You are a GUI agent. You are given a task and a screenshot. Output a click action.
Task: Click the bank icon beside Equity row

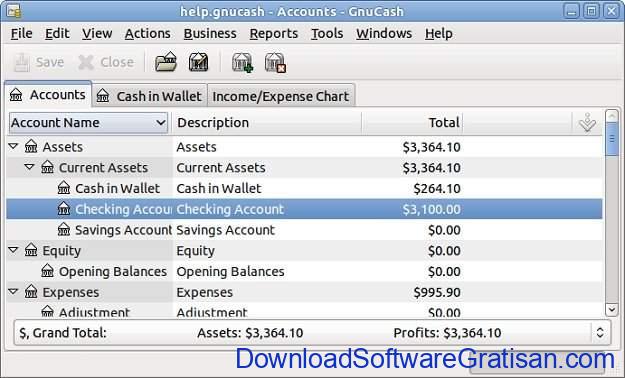(x=31, y=250)
